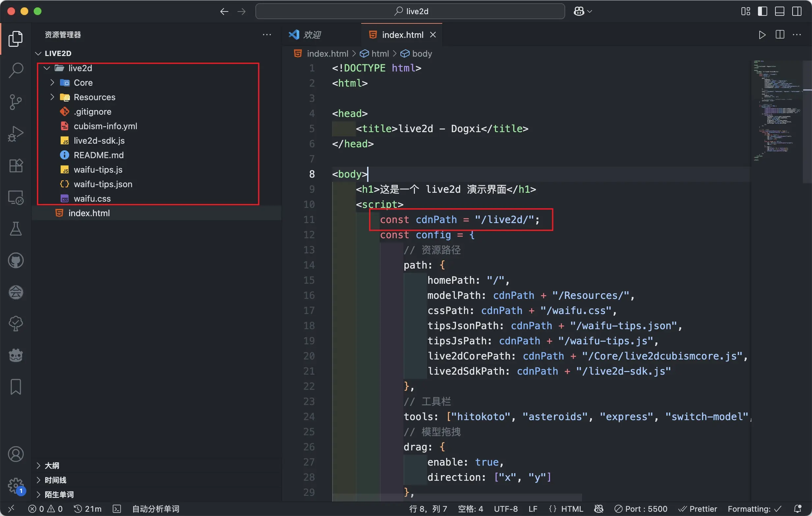This screenshot has width=812, height=516.
Task: Toggle the secondary side bar
Action: [797, 11]
